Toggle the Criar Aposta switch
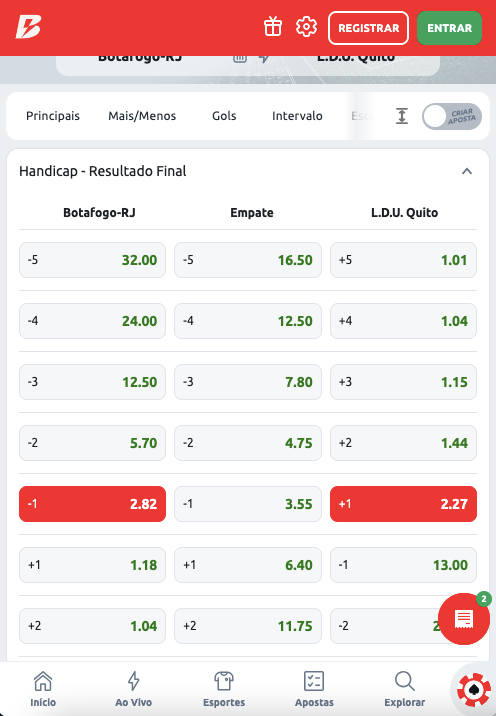 click(452, 116)
